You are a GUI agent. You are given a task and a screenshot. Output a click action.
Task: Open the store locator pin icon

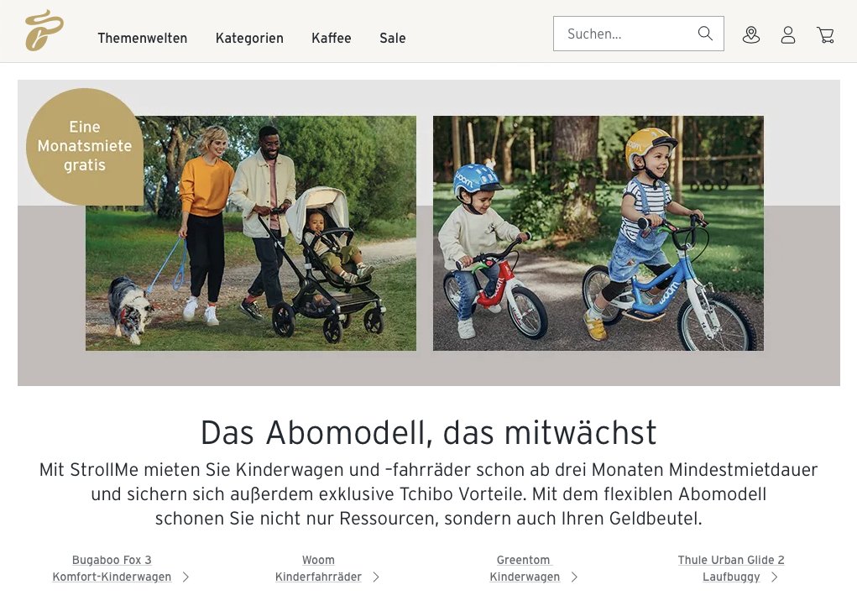pos(751,35)
